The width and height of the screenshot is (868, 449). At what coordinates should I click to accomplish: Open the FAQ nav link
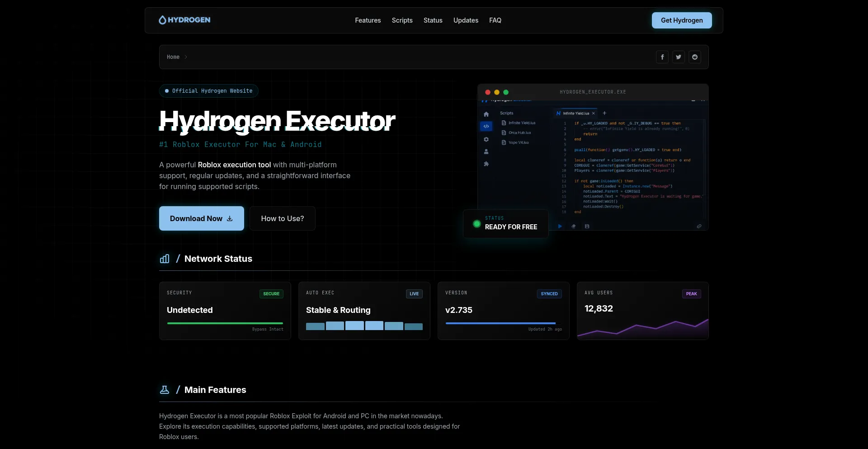point(495,20)
